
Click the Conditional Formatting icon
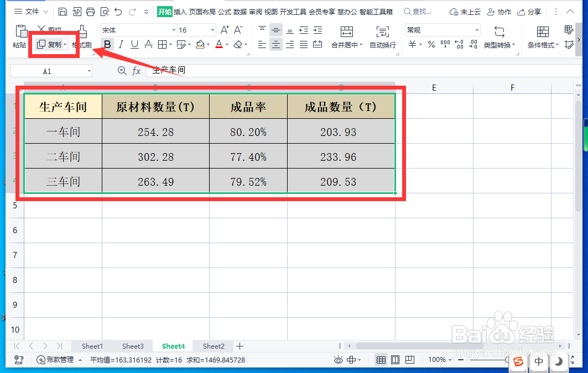[543, 31]
